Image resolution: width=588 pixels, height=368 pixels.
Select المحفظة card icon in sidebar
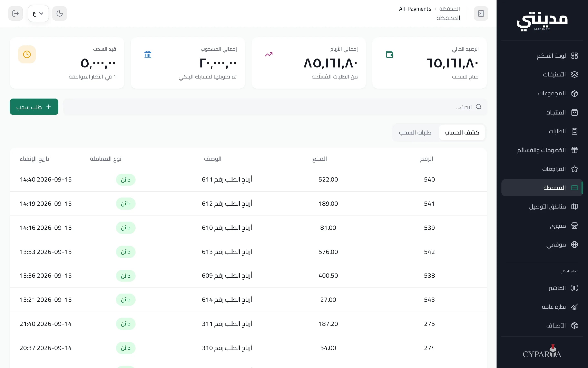[574, 188]
